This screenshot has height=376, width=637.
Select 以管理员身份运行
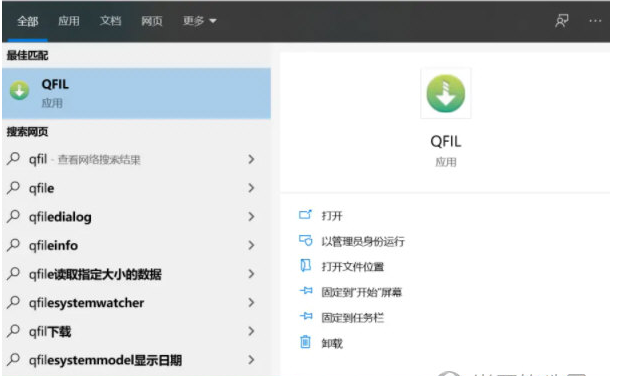click(363, 241)
